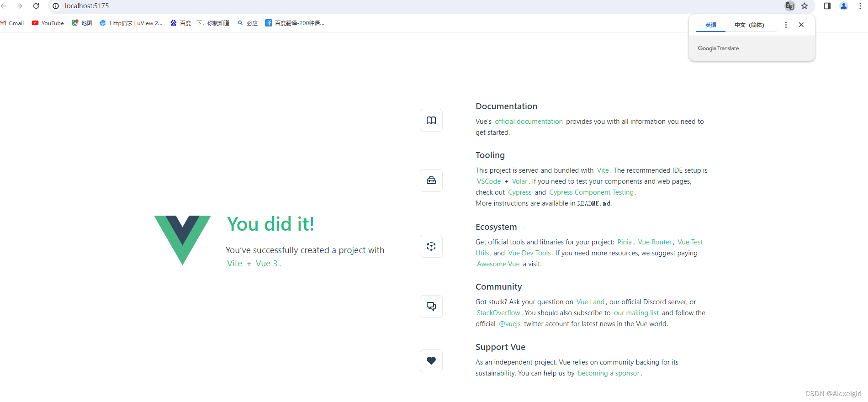Click the Vite link under You did it!
This screenshot has height=402, width=868.
click(235, 264)
